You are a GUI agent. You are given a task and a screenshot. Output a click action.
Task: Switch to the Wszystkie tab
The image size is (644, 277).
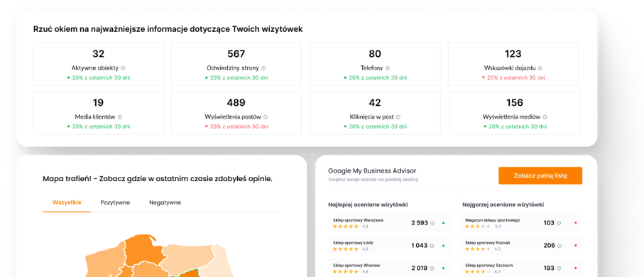(x=67, y=202)
